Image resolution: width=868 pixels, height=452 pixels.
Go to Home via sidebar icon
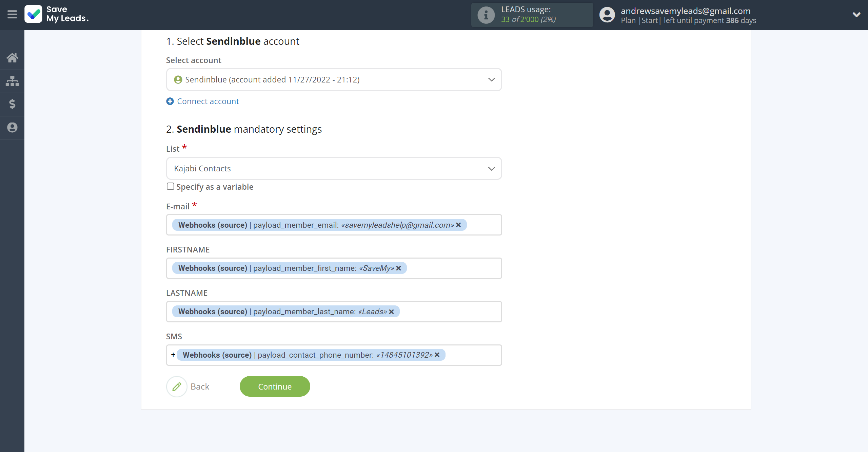tap(12, 58)
